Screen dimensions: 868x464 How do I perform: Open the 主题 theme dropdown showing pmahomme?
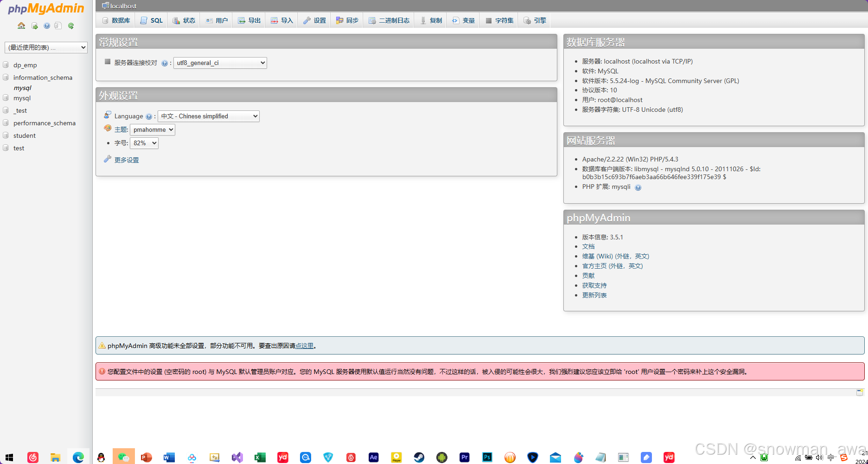[x=152, y=129]
